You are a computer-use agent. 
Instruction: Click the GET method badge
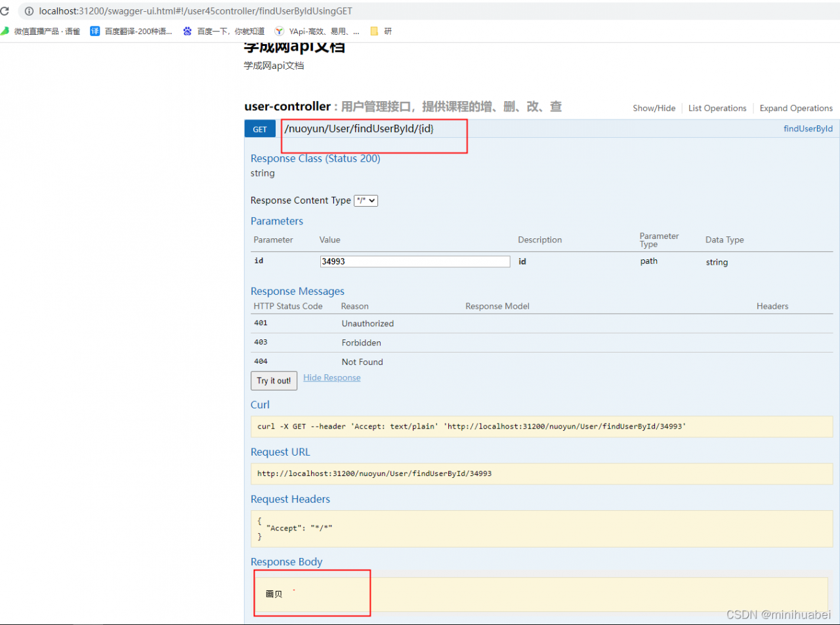point(260,129)
